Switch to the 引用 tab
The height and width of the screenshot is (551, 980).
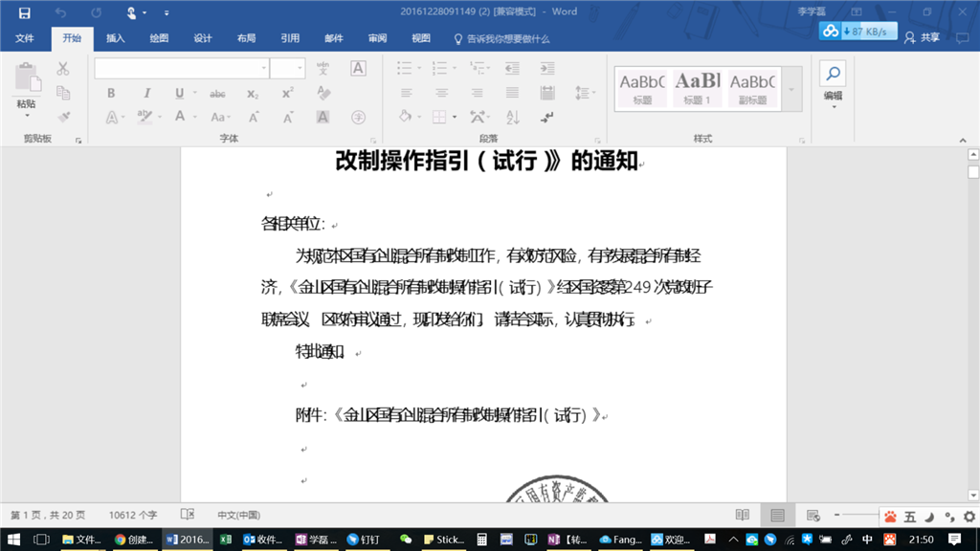coord(290,38)
